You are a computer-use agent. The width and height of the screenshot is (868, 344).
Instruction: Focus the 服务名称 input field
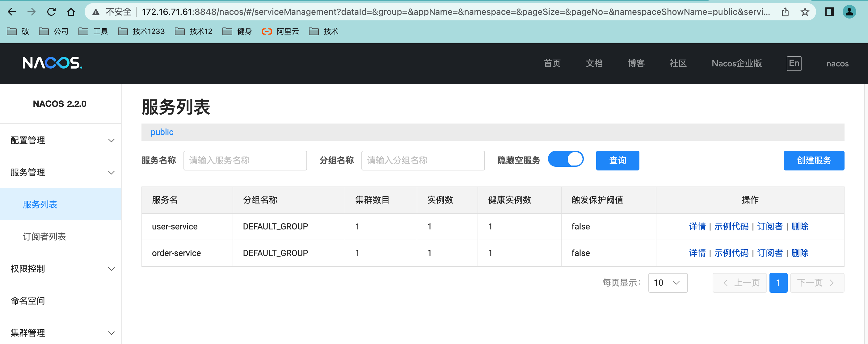[245, 160]
